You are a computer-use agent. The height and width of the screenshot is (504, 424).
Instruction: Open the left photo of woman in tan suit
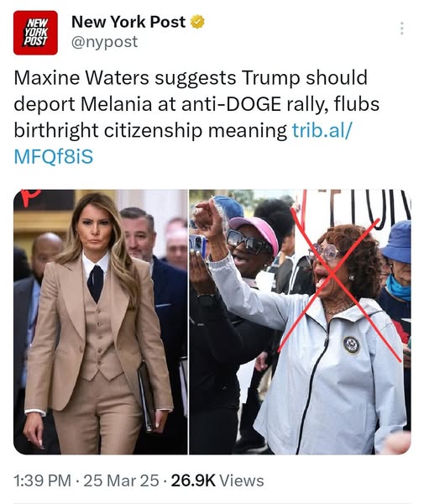(x=101, y=322)
